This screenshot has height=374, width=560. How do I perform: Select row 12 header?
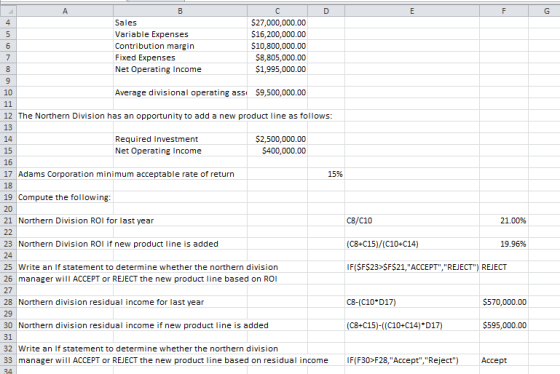8,116
